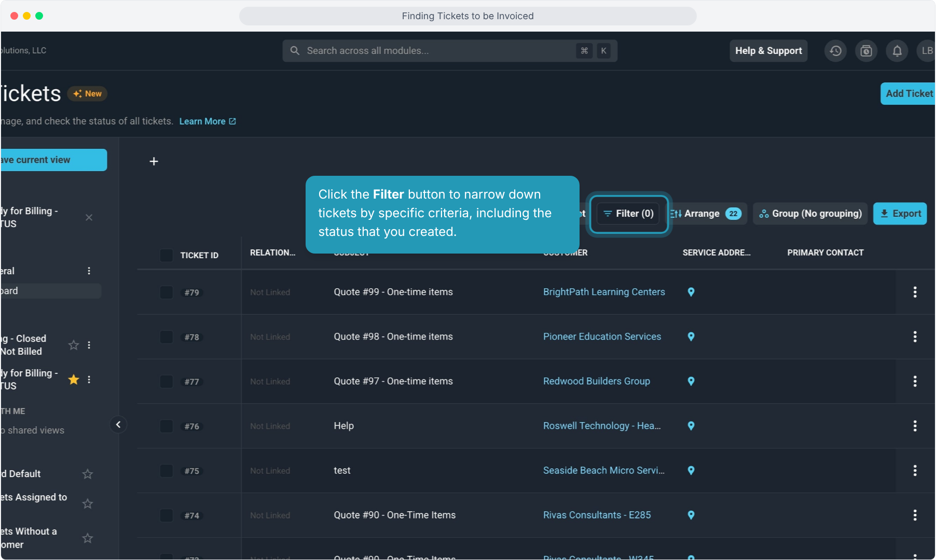Image resolution: width=936 pixels, height=560 pixels.
Task: Open three-dot menu for ticket #76
Action: [915, 426]
